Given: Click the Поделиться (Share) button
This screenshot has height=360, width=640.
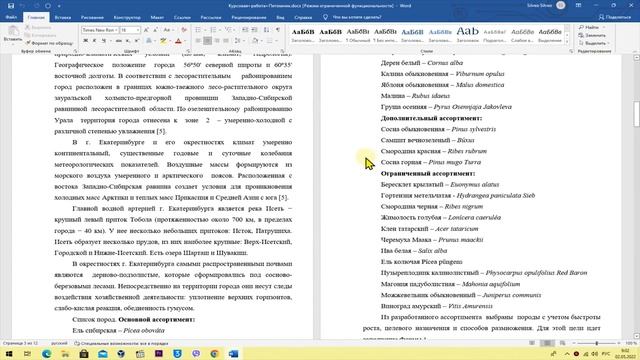Looking at the screenshot, I should click(x=615, y=17).
